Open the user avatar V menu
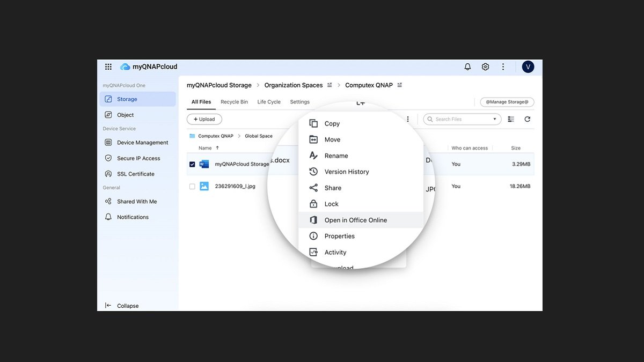Screen dimensions: 644x362 pyautogui.click(x=528, y=67)
